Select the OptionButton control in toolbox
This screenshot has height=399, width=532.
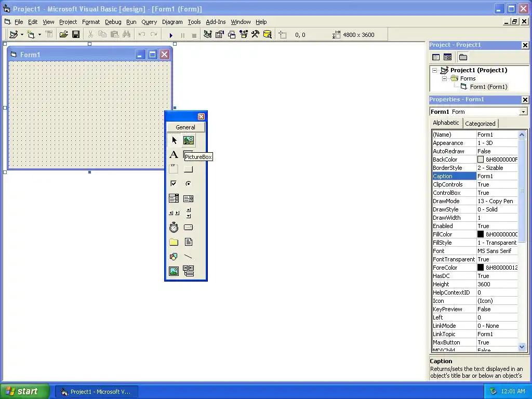pos(188,183)
